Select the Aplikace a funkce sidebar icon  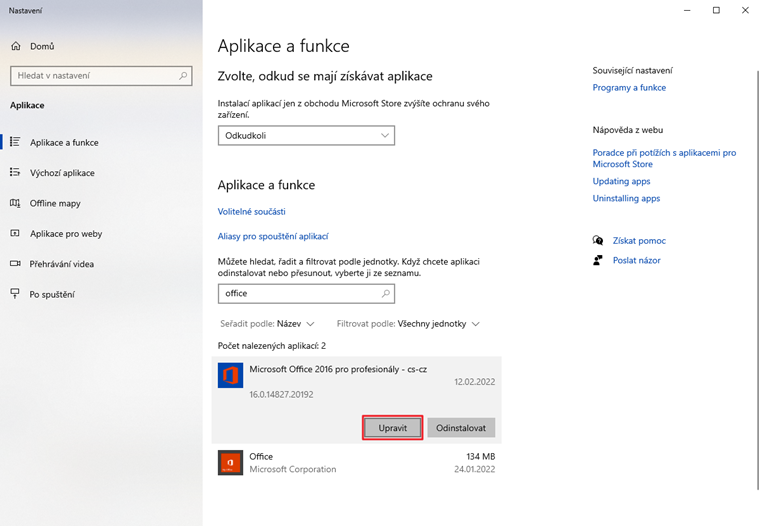coord(15,142)
